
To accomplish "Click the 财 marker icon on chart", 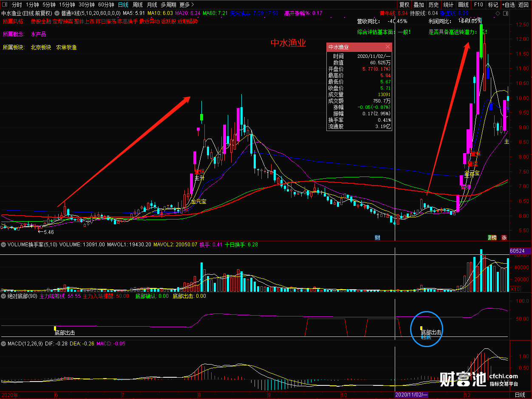I will (x=377, y=237).
